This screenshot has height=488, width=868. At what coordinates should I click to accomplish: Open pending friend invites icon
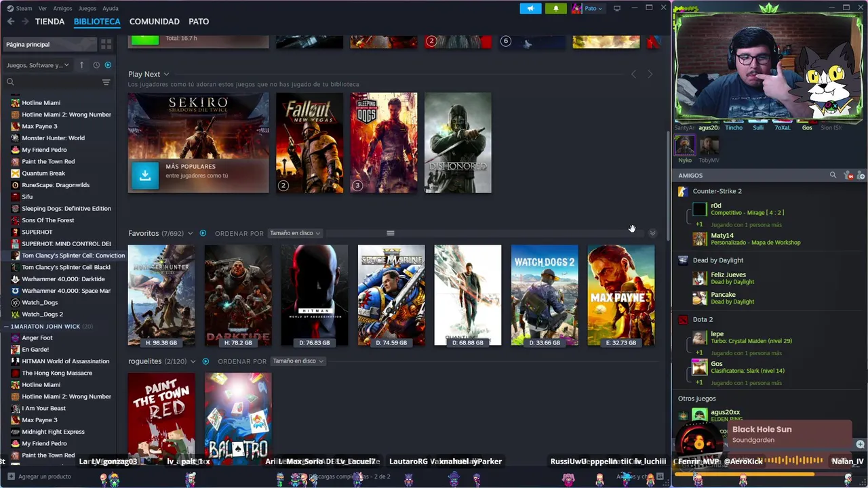848,175
